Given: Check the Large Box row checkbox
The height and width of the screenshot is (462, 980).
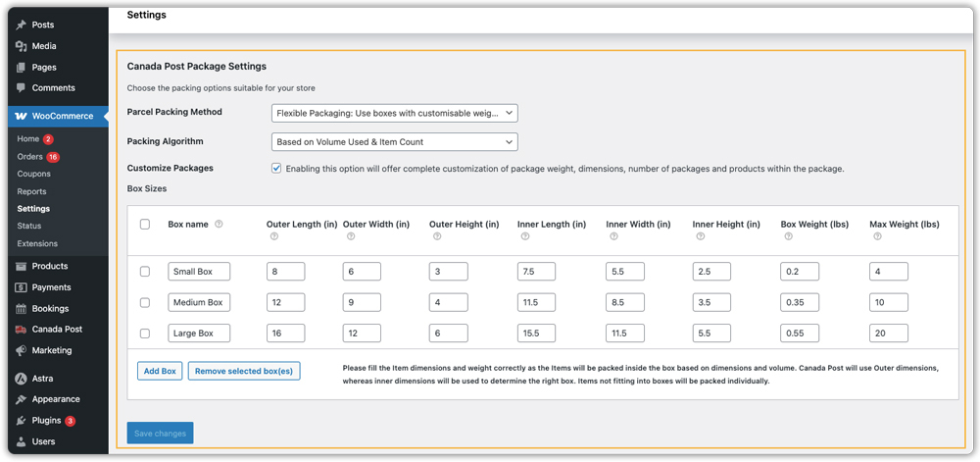Looking at the screenshot, I should coord(145,334).
